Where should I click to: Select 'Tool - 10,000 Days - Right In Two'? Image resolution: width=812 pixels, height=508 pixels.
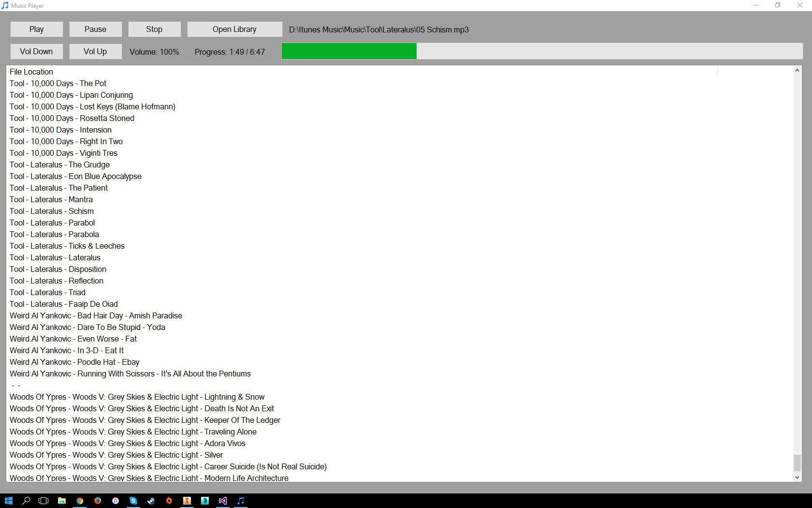[66, 141]
